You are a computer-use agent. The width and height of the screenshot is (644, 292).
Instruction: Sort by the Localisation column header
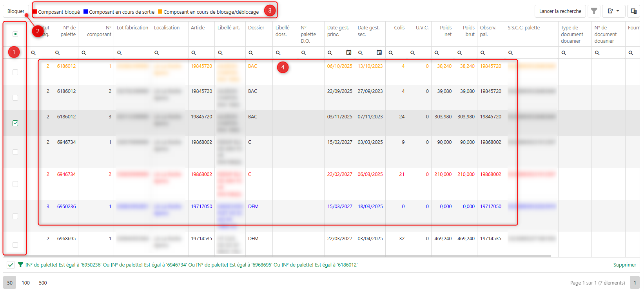click(167, 28)
